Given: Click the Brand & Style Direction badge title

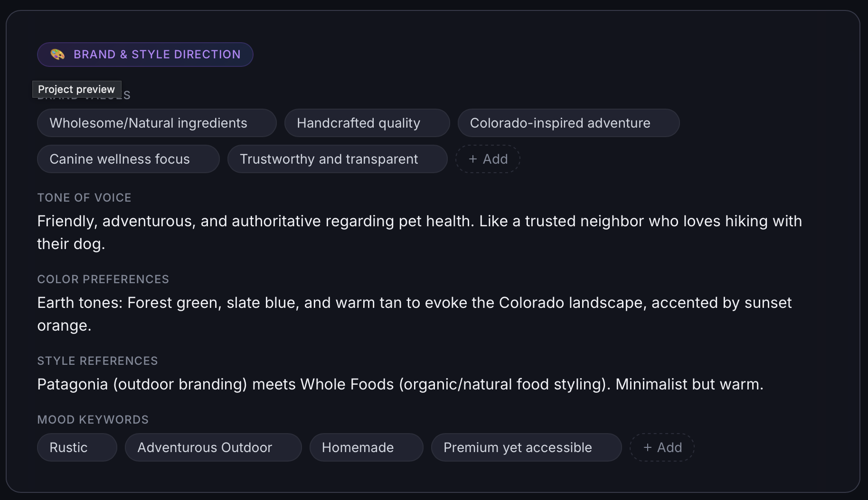Looking at the screenshot, I should (157, 55).
